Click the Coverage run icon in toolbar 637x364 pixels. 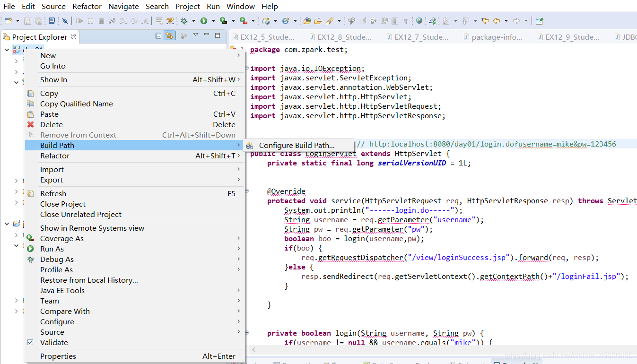[223, 21]
